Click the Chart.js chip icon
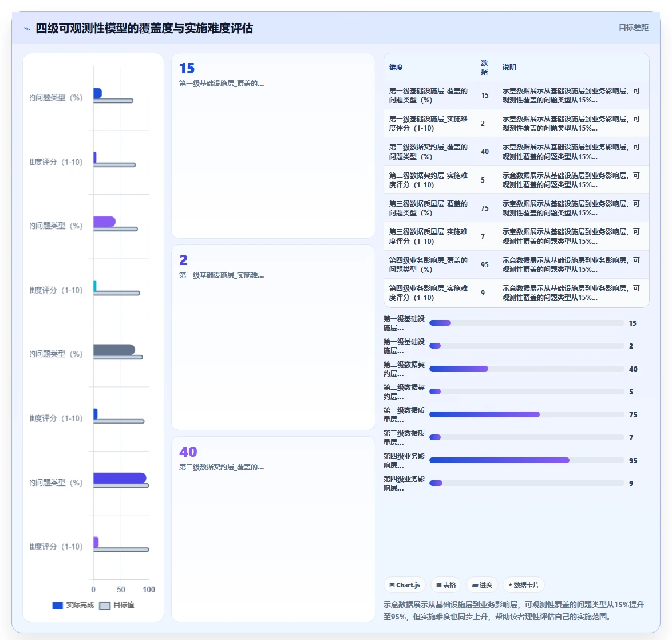This screenshot has width=672, height=640. coord(392,585)
